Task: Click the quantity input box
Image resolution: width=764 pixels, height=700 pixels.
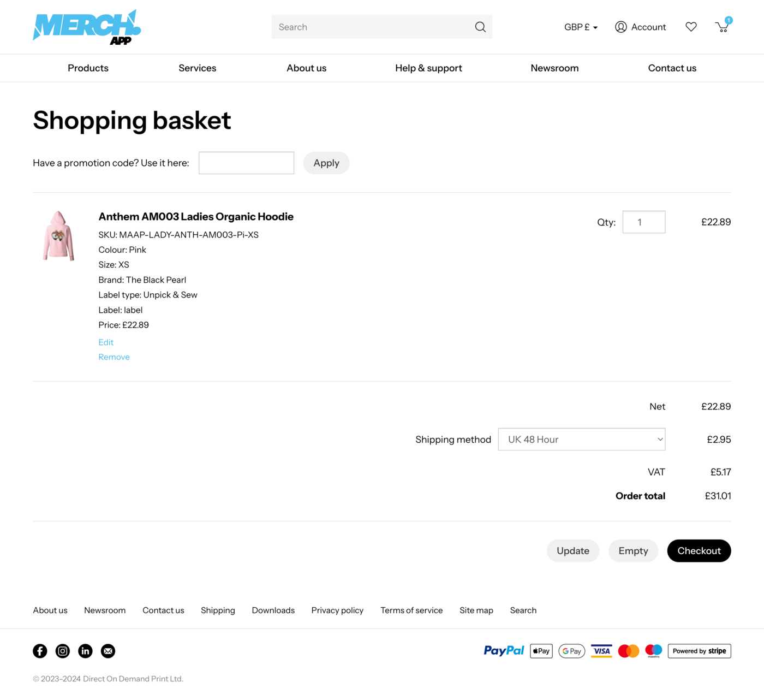Action: (643, 222)
